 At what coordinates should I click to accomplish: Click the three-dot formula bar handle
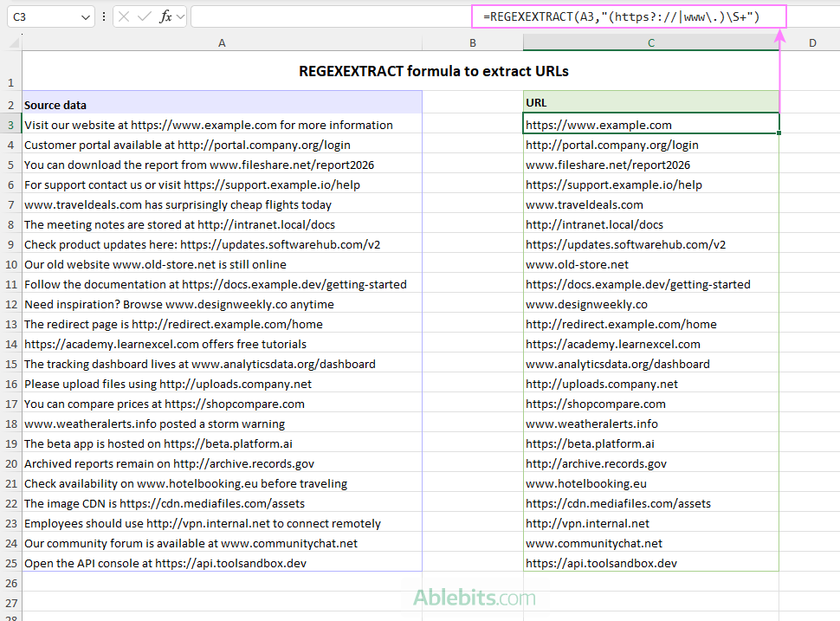click(x=104, y=17)
